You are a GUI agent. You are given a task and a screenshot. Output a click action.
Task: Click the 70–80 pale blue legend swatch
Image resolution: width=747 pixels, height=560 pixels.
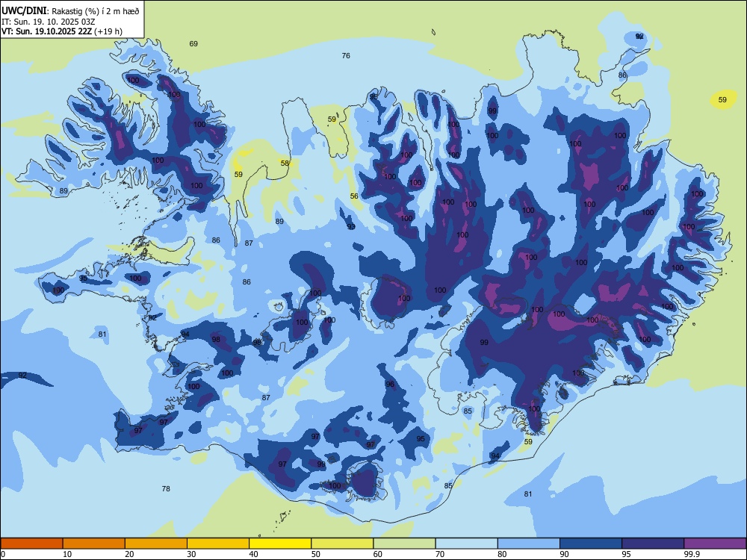point(466,544)
